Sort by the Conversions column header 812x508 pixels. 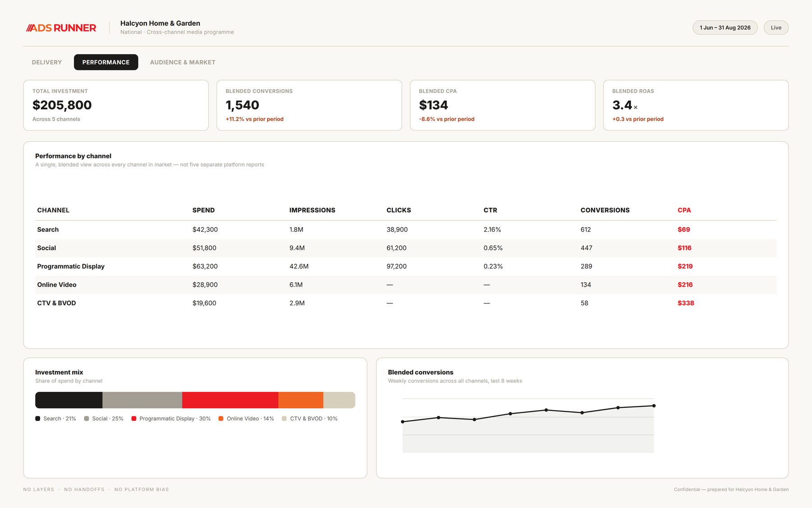[605, 210]
